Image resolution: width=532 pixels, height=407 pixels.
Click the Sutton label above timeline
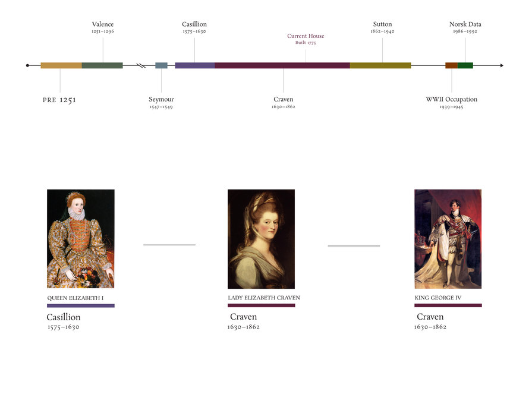(382, 24)
